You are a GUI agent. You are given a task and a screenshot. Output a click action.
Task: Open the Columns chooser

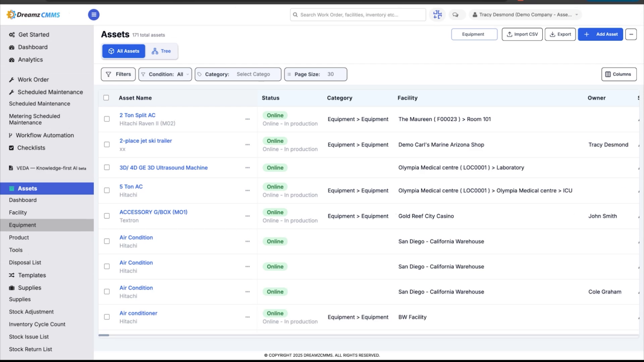pyautogui.click(x=619, y=74)
